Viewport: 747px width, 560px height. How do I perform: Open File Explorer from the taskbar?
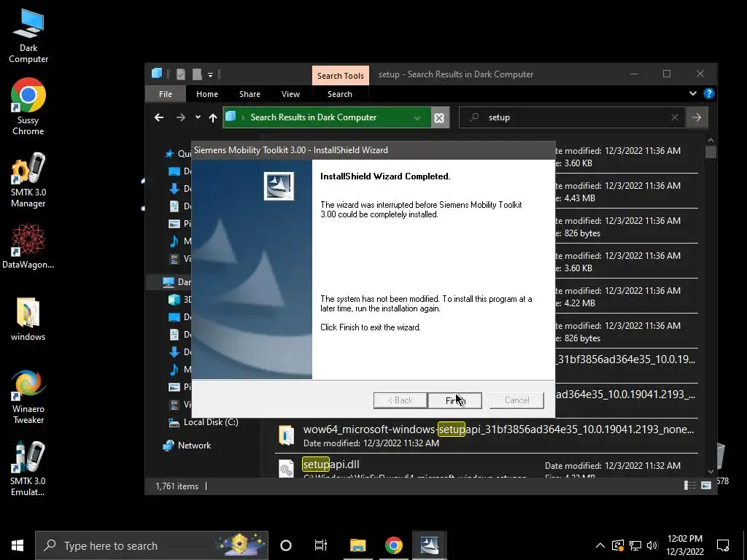click(357, 545)
